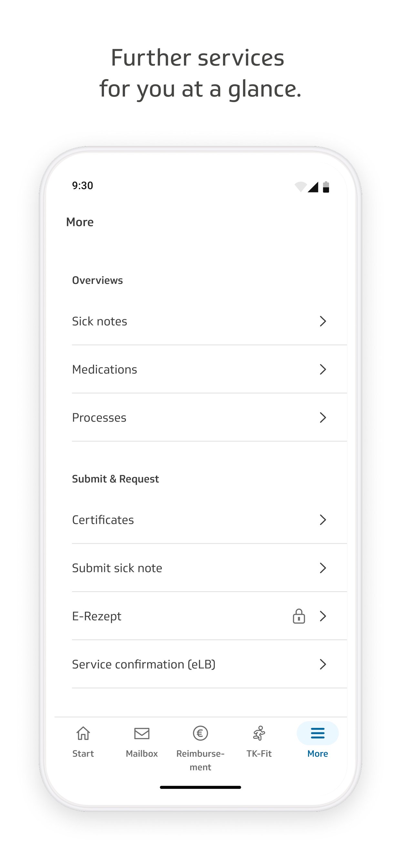
Task: Click the Certificates row chevron
Action: click(x=323, y=520)
